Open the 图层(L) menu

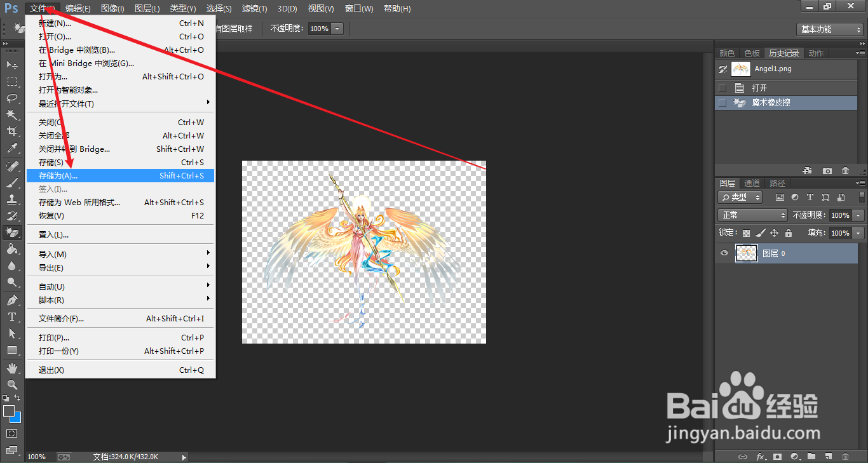147,9
